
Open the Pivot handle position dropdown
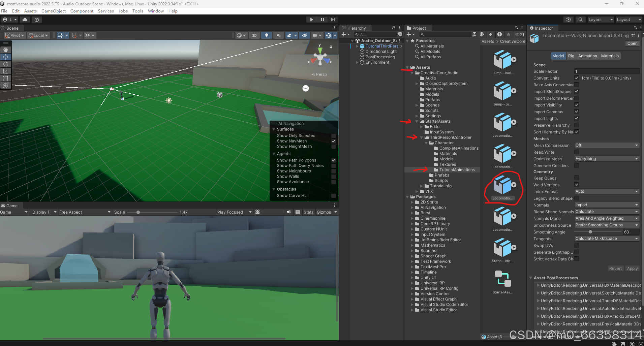coord(15,35)
